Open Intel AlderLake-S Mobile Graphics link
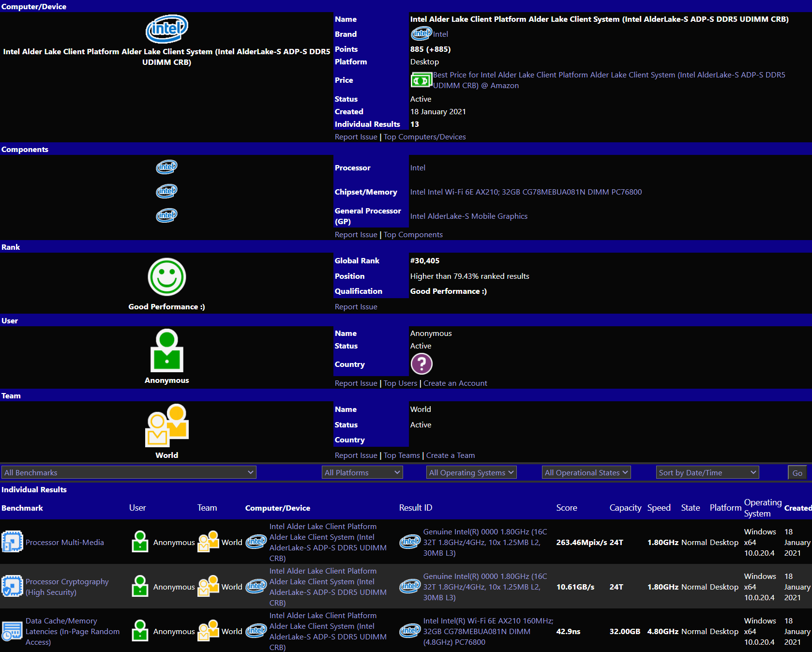The width and height of the screenshot is (812, 652). 469,216
